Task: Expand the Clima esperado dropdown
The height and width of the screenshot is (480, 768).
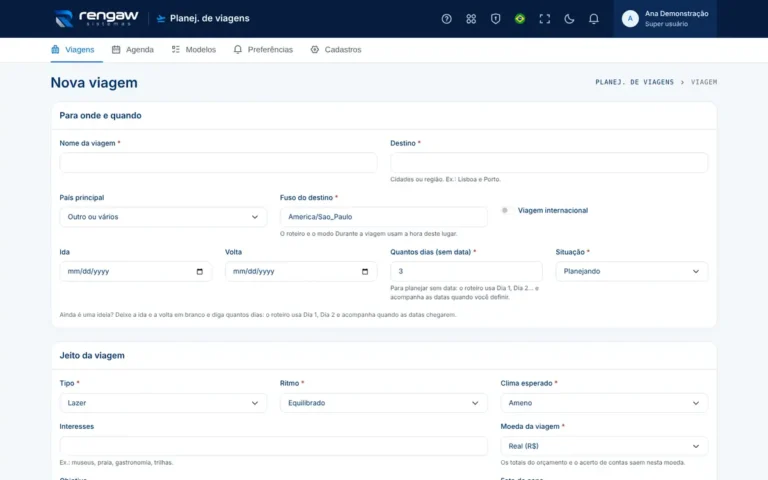Action: pos(604,403)
